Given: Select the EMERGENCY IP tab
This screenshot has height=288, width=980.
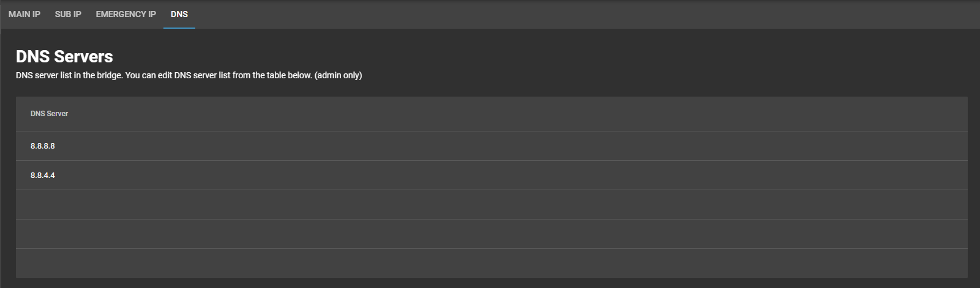Looking at the screenshot, I should point(125,14).
